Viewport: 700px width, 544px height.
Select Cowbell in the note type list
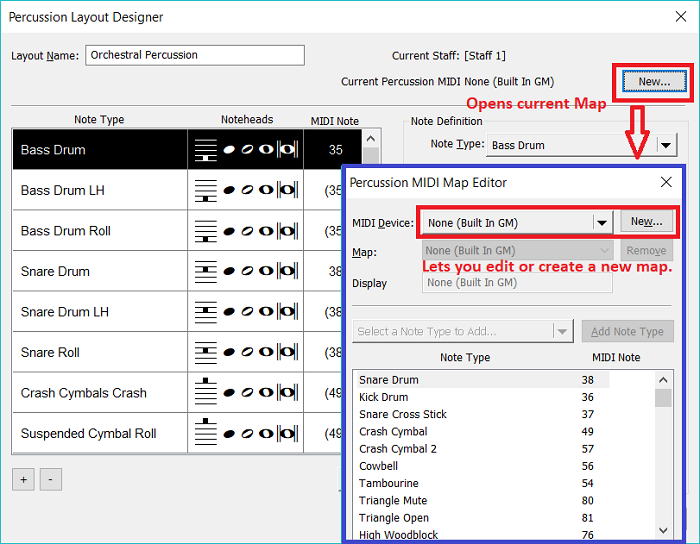(379, 466)
